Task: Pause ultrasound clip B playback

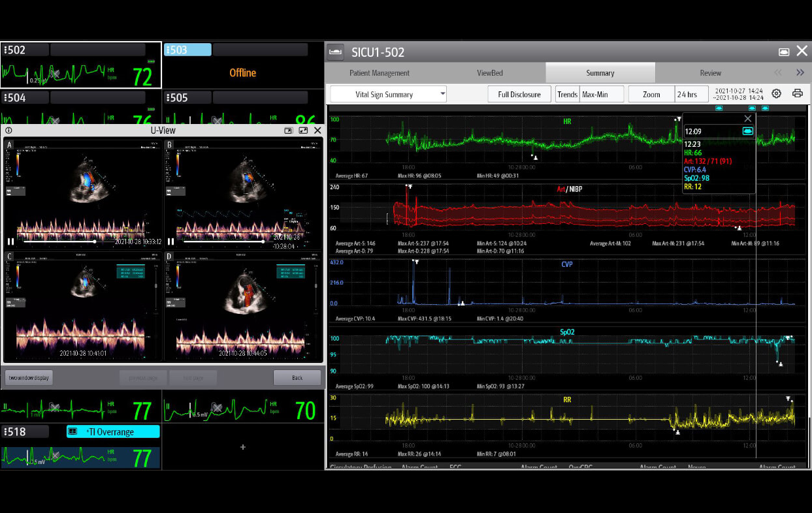Action: (x=171, y=241)
